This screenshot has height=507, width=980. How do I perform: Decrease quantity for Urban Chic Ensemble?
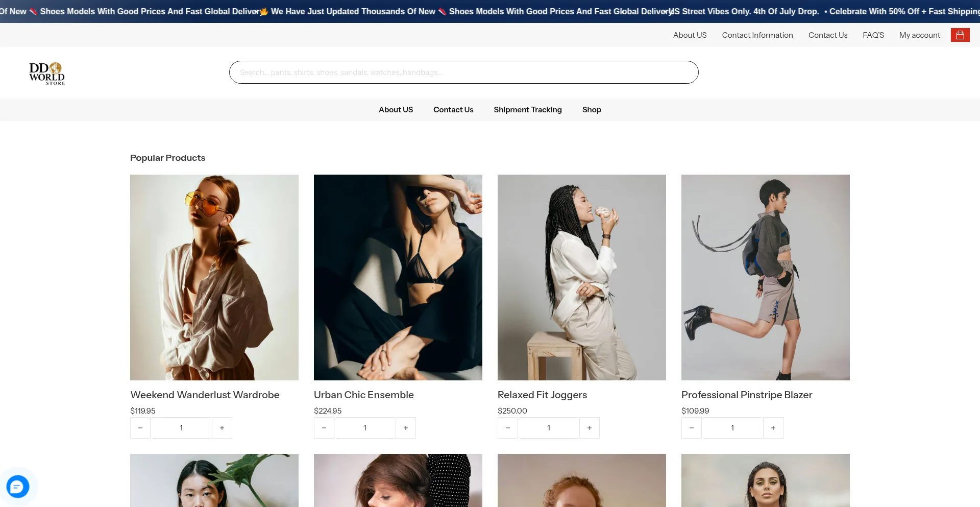(324, 428)
